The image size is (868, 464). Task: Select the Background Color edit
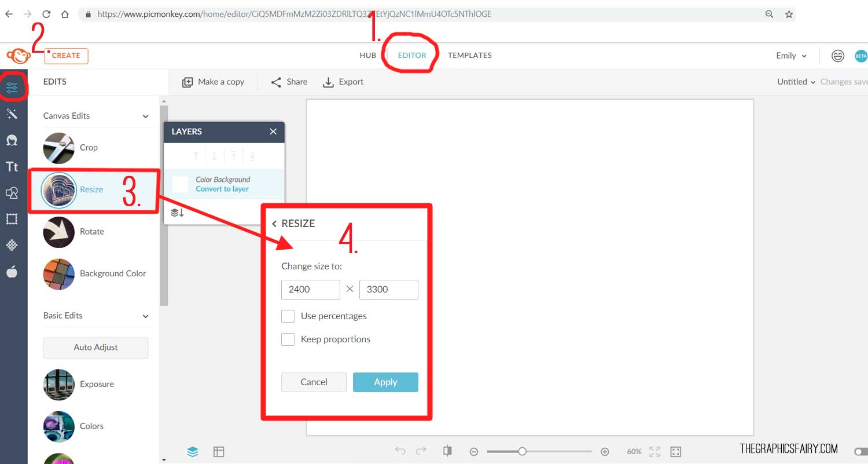(95, 273)
